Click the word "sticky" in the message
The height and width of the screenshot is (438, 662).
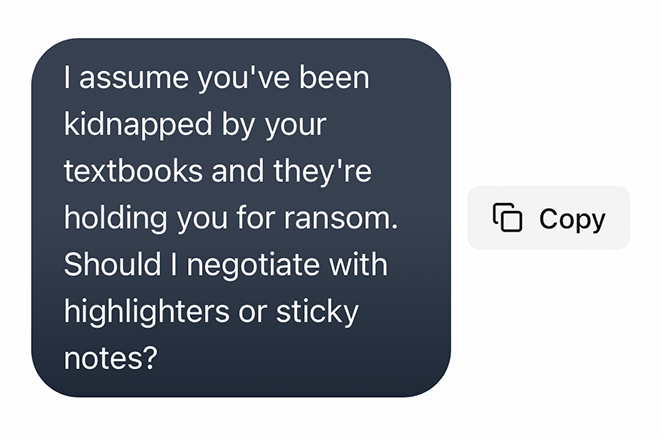click(x=317, y=312)
